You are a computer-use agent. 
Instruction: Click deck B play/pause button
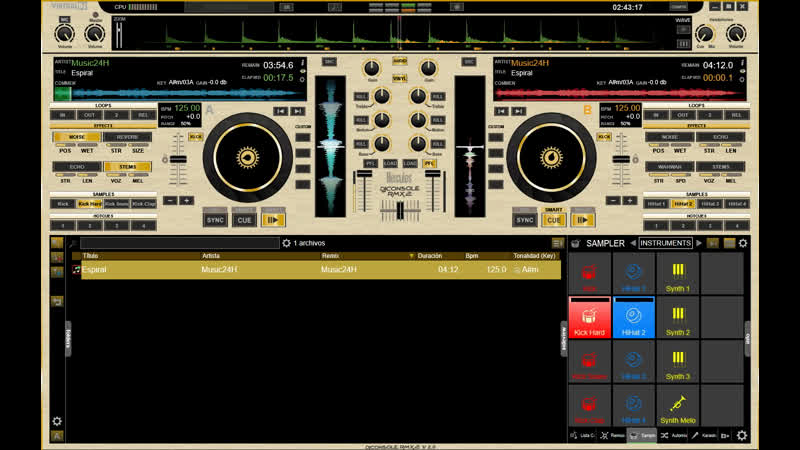click(x=583, y=220)
